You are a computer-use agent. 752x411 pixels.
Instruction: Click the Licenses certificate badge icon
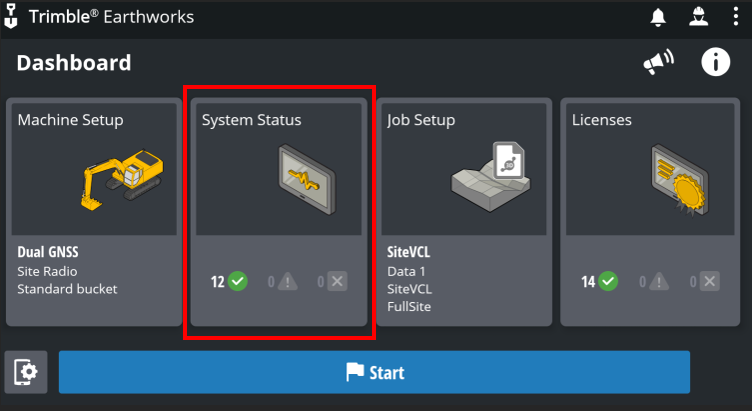[x=679, y=179]
